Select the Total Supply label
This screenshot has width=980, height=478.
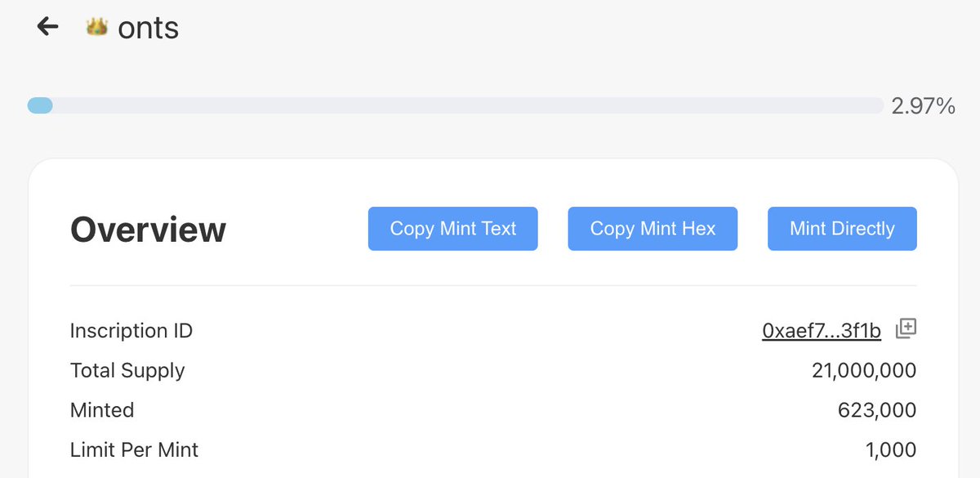click(127, 370)
